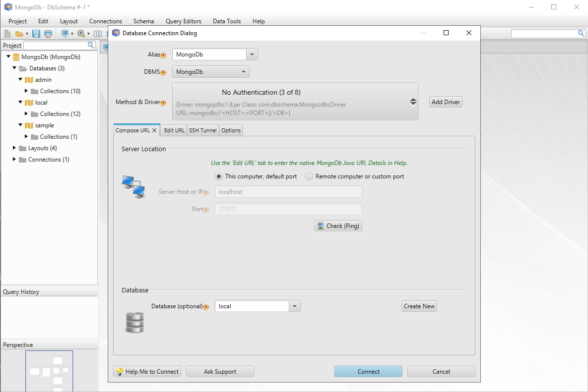Click the local schema icon in the tree
The width and height of the screenshot is (588, 392).
pyautogui.click(x=29, y=103)
